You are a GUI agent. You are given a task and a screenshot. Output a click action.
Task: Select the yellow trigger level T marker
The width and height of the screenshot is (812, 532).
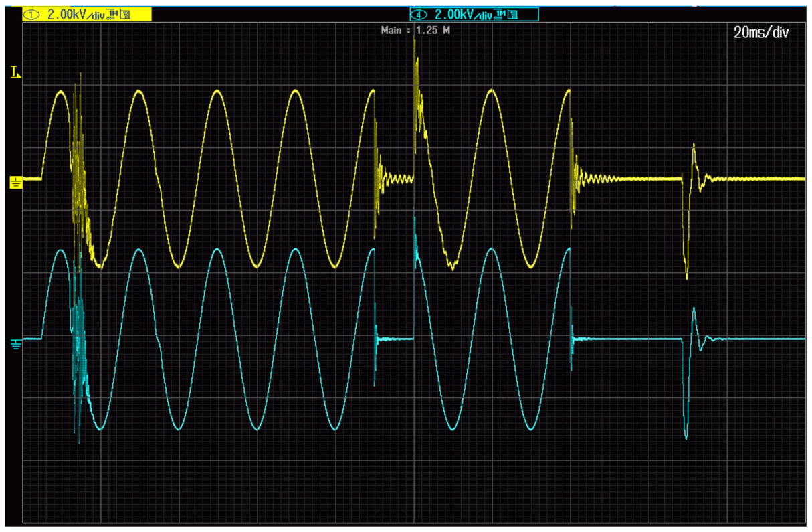click(15, 72)
